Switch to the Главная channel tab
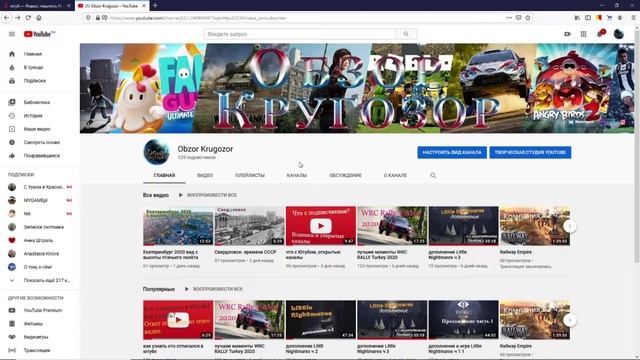Image resolution: width=640 pixels, height=360 pixels. click(164, 175)
